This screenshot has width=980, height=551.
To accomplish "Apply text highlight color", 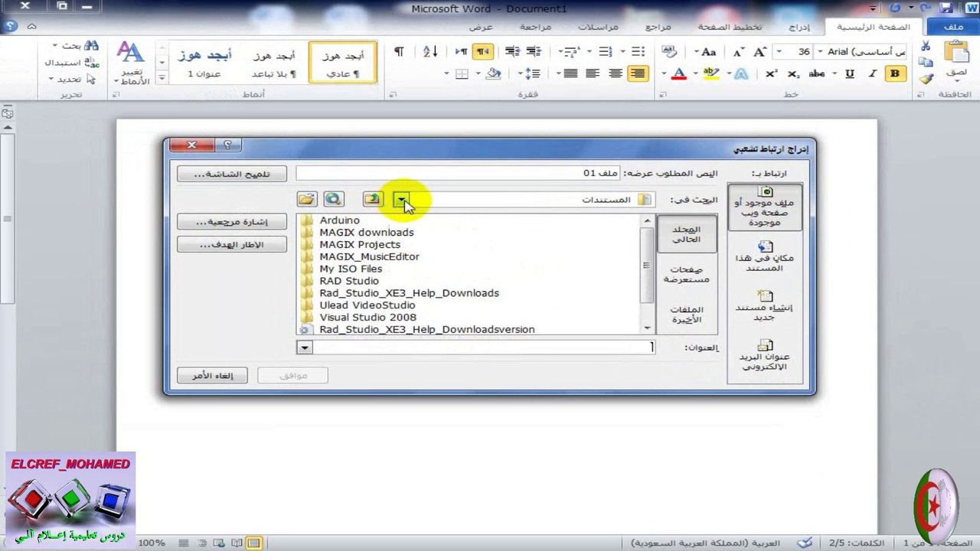I will 710,74.
